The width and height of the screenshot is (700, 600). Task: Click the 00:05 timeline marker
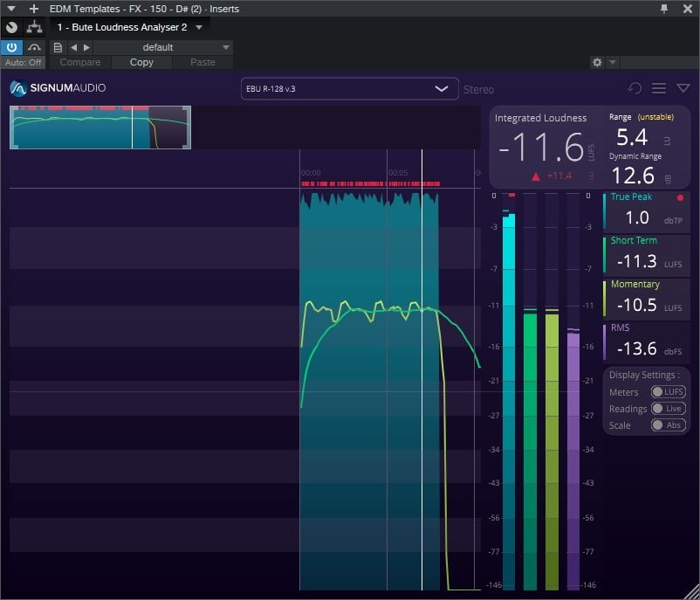coord(398,173)
